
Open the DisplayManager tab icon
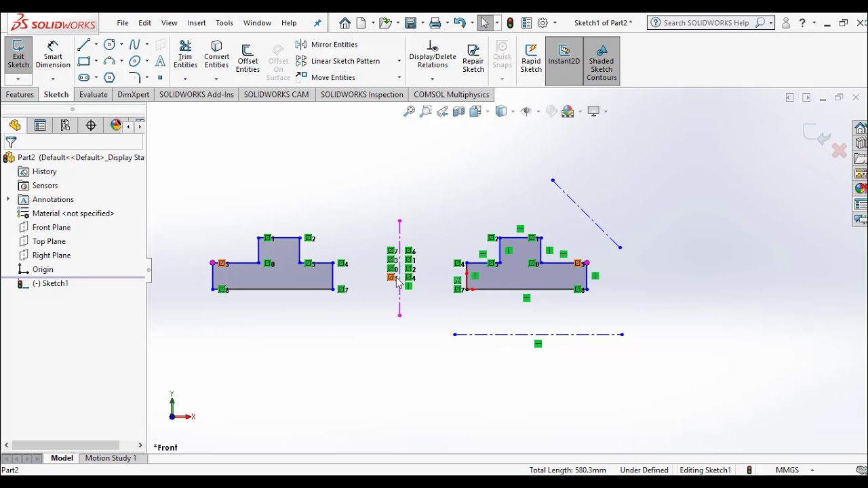coord(116,125)
